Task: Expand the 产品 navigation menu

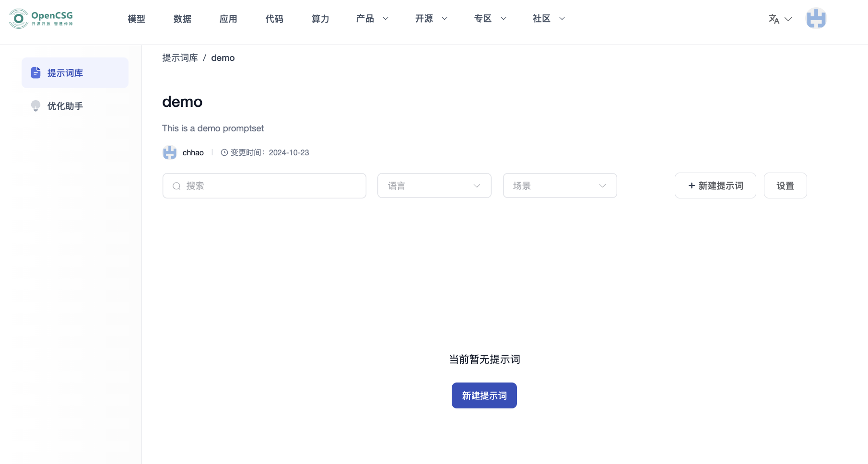Action: (x=372, y=19)
